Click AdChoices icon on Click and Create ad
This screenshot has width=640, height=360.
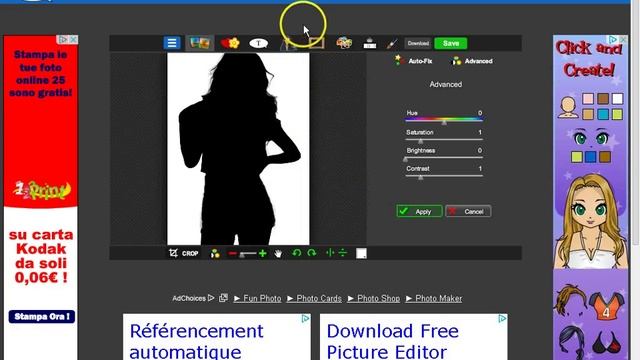coord(613,39)
